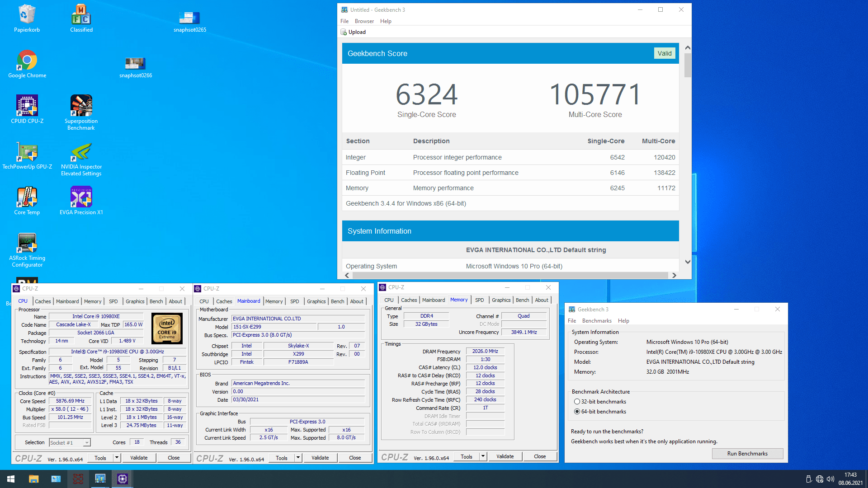
Task: Open the Socket #1 selection dropdown
Action: click(x=70, y=443)
